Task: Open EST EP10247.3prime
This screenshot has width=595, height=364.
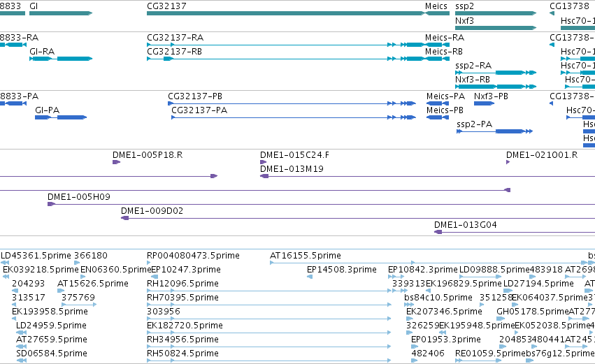Action: pyautogui.click(x=186, y=270)
